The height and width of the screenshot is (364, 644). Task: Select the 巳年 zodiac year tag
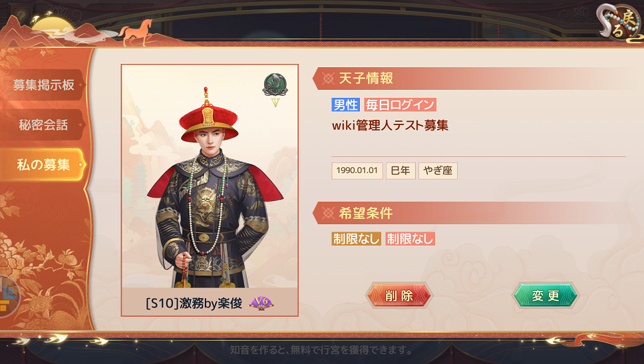click(x=401, y=170)
